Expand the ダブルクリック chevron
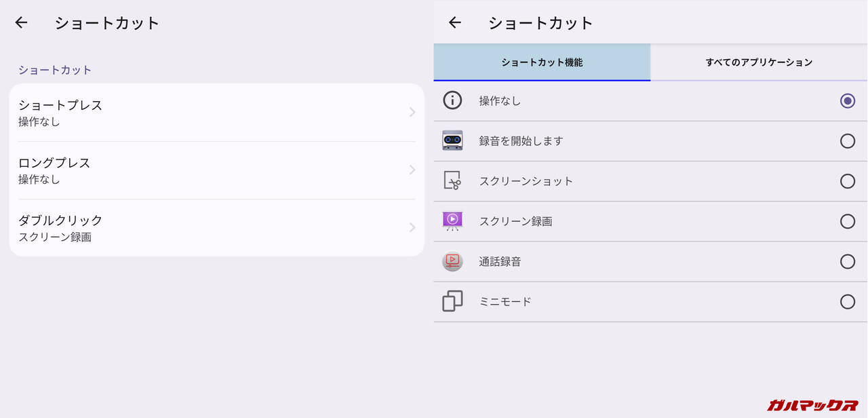Image resolution: width=868 pixels, height=418 pixels. tap(412, 227)
